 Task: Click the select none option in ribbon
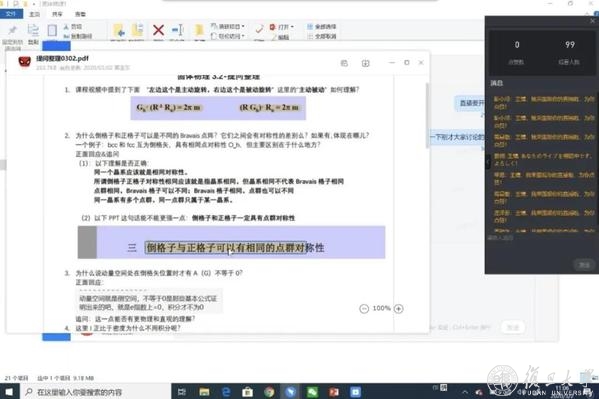pyautogui.click(x=321, y=36)
